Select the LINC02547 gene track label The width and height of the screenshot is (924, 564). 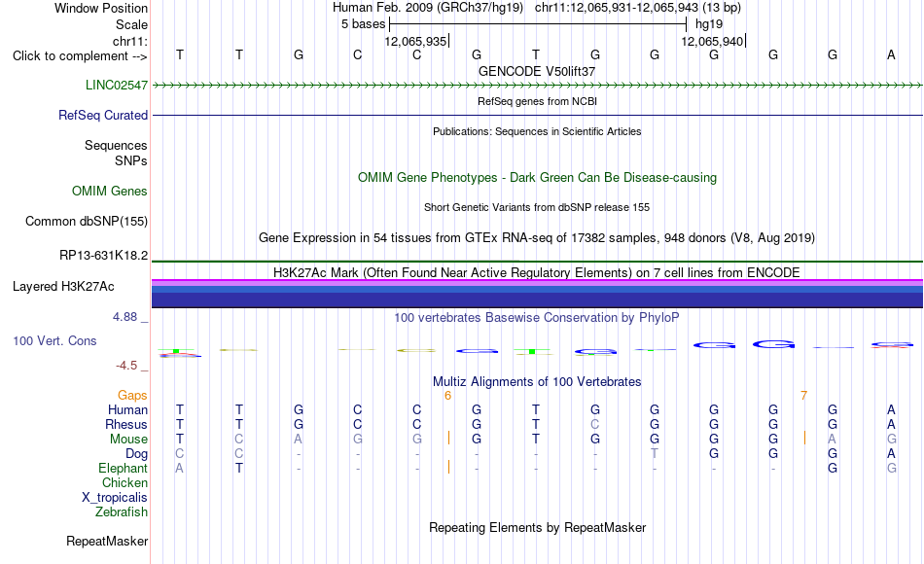pos(117,85)
